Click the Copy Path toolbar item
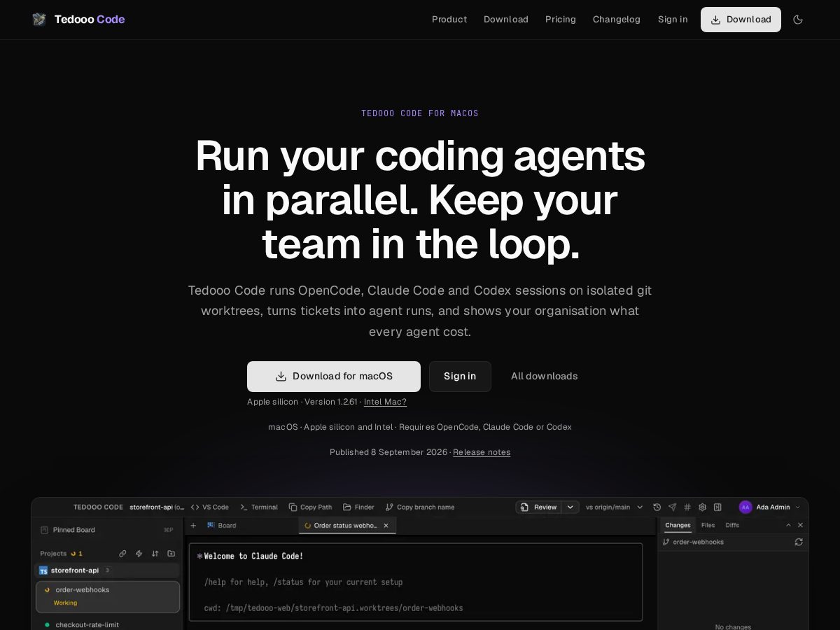 [311, 507]
